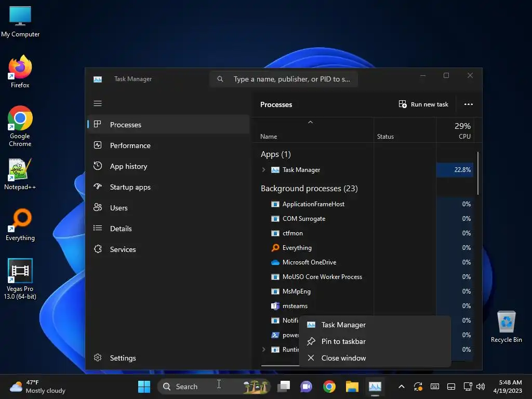Image resolution: width=532 pixels, height=399 pixels.
Task: Click the search magnifier icon in Task Manager
Action: tap(220, 79)
